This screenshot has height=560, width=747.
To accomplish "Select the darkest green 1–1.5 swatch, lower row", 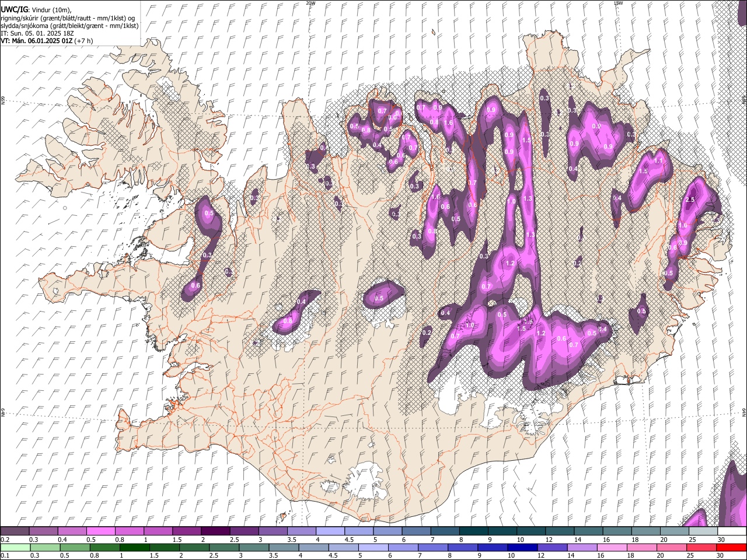I will [x=134, y=547].
